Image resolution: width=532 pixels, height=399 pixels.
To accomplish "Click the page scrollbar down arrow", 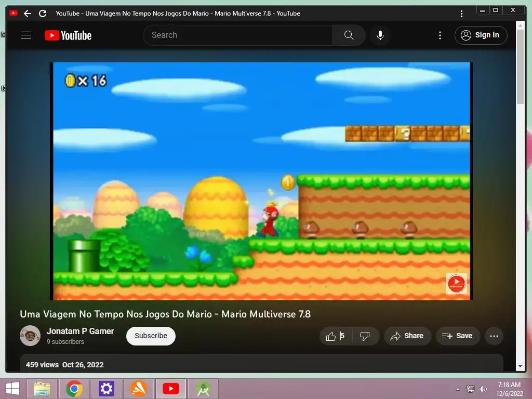I will 520,366.
